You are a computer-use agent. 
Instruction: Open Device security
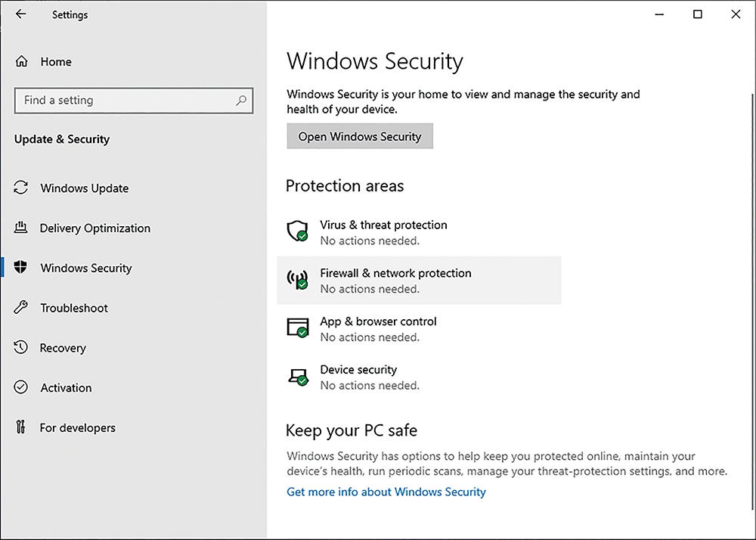419,377
